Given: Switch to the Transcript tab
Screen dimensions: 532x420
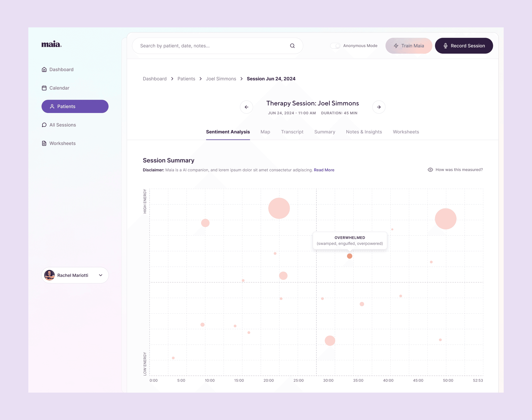Looking at the screenshot, I should 292,132.
